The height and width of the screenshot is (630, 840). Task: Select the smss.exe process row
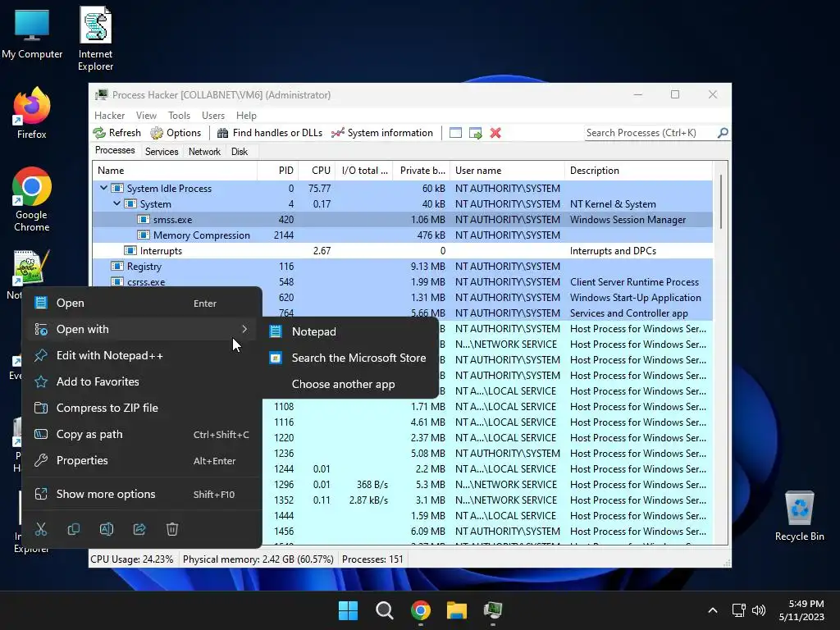tap(403, 220)
